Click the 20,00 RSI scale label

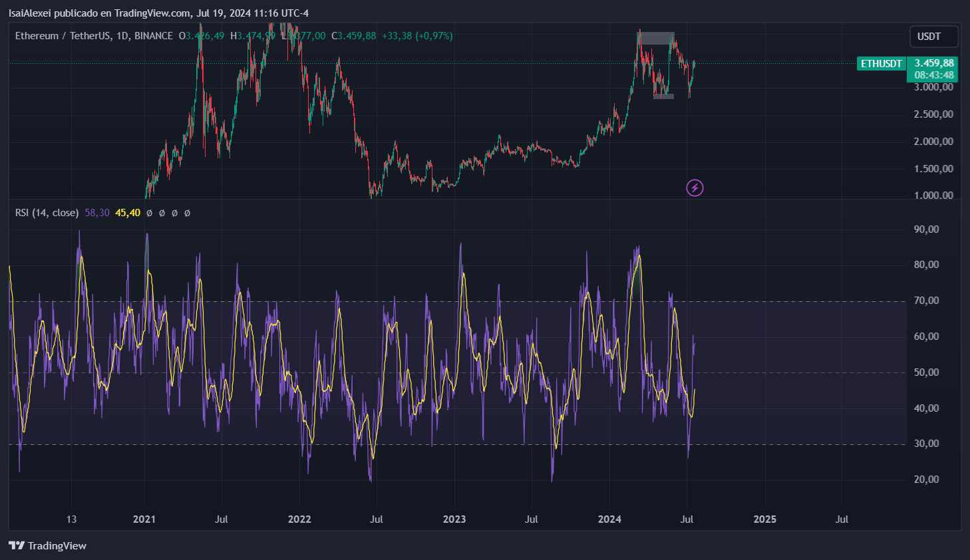tap(927, 480)
